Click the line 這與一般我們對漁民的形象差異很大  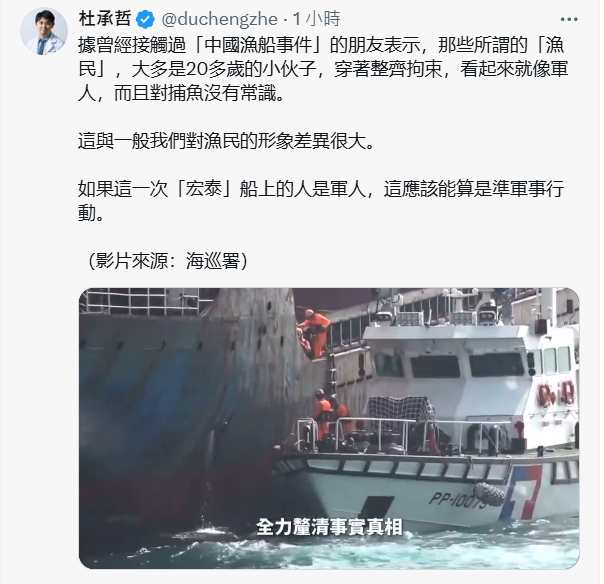(x=226, y=141)
